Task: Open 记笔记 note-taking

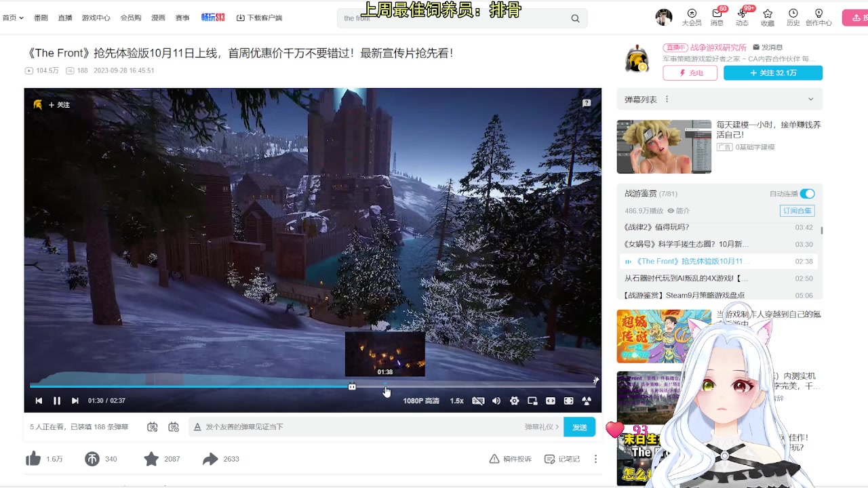Action: (562, 459)
